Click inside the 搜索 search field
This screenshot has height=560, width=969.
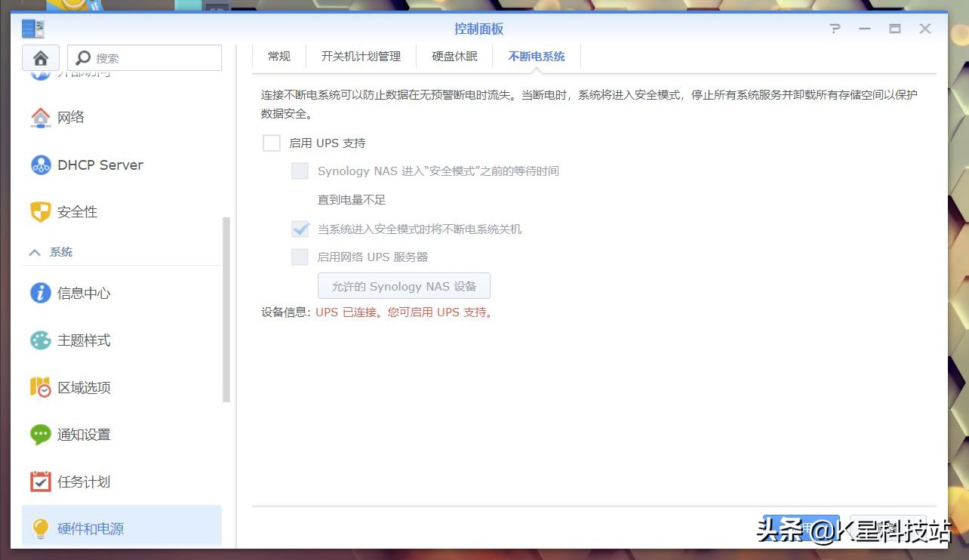tap(143, 57)
